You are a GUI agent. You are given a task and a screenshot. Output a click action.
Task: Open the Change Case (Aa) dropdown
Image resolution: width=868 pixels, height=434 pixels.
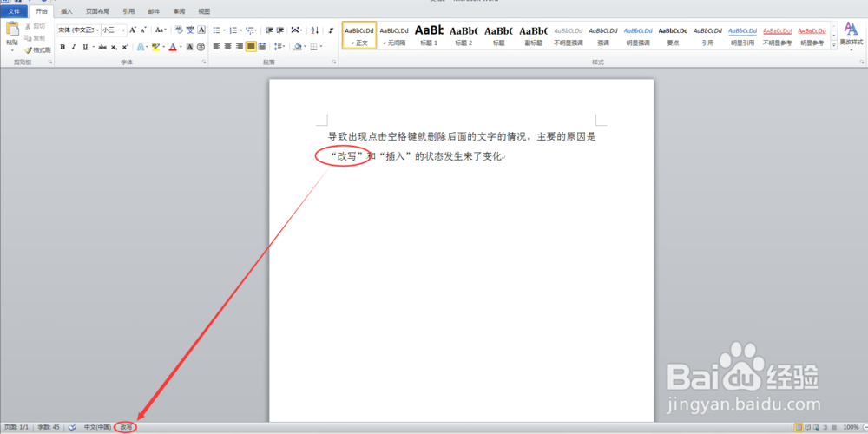161,30
